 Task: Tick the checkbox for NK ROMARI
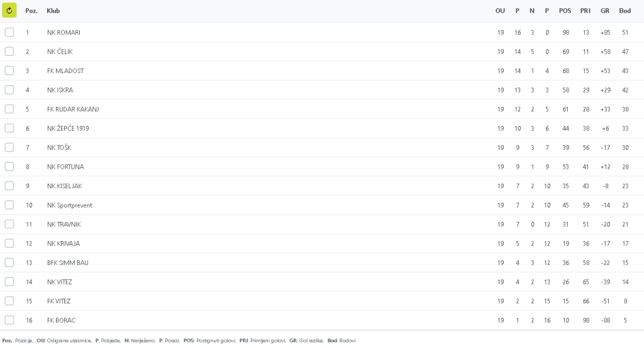click(9, 32)
